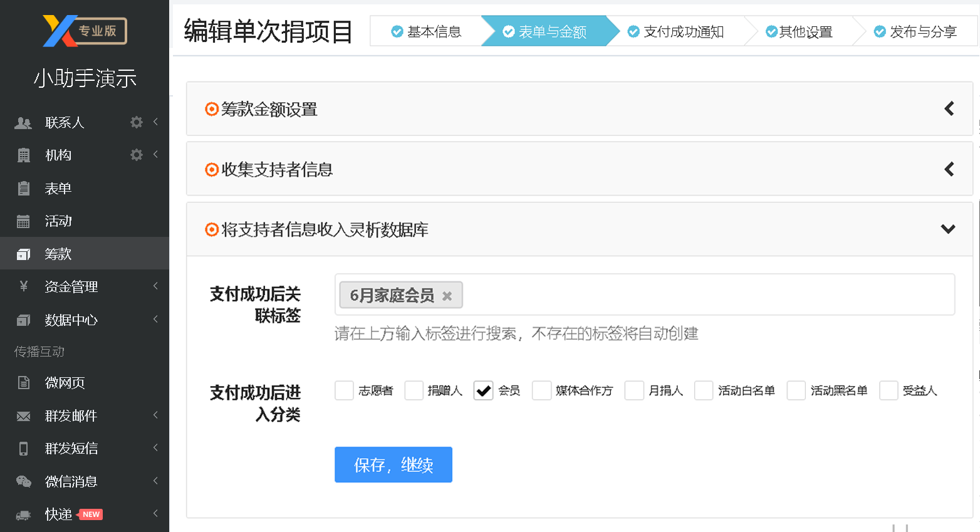Image resolution: width=980 pixels, height=532 pixels.
Task: Expand the 数据中心 submenu arrow
Action: pos(155,319)
